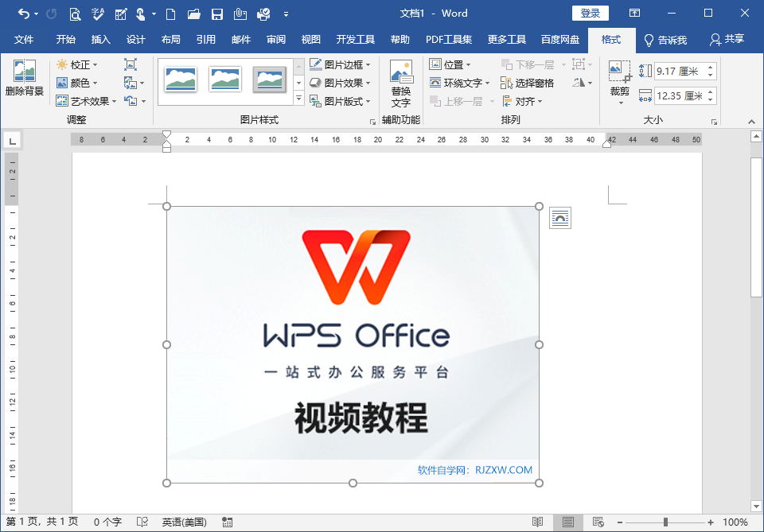Open 校正 corrections dropdown

pos(77,64)
